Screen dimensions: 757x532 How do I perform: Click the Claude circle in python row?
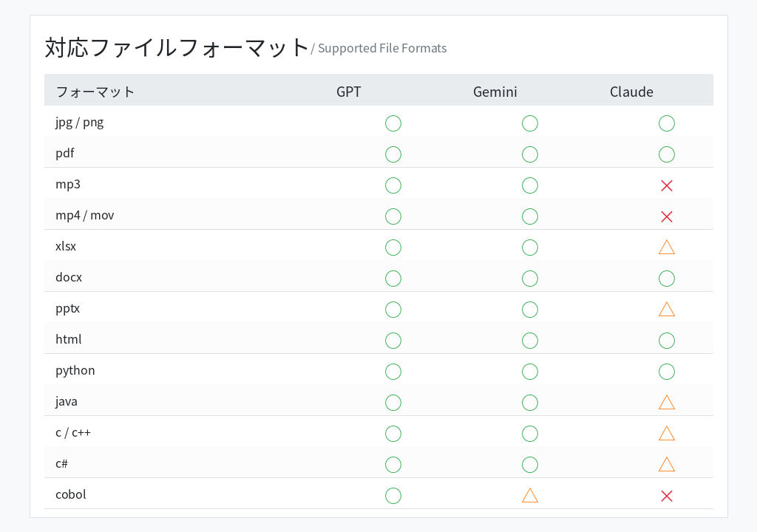point(666,372)
